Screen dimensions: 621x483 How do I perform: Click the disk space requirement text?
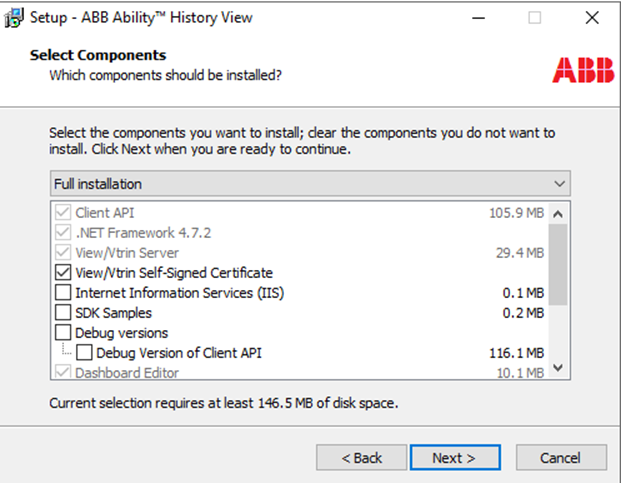[x=224, y=403]
